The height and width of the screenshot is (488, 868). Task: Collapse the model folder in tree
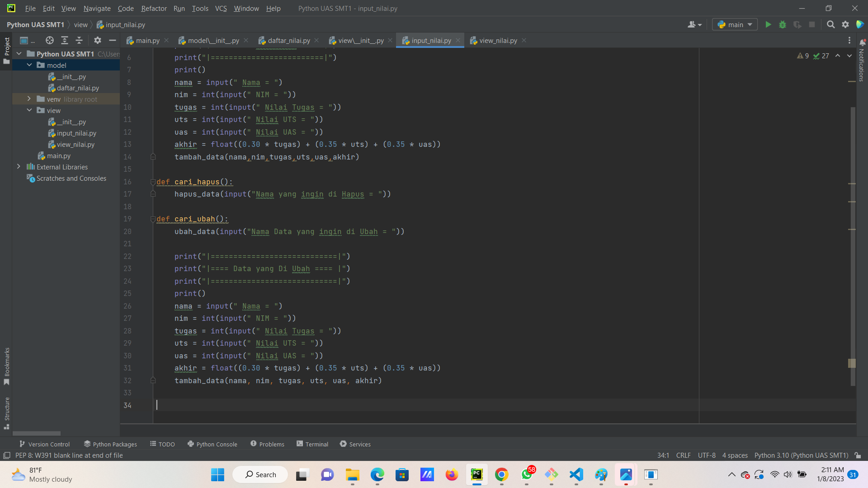[29, 65]
